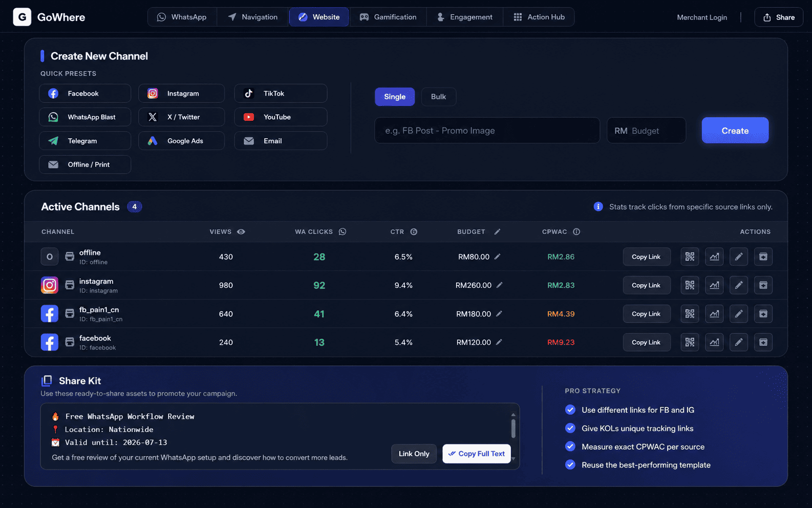The width and height of the screenshot is (812, 508).
Task: Choose the Email quick preset
Action: coord(281,141)
